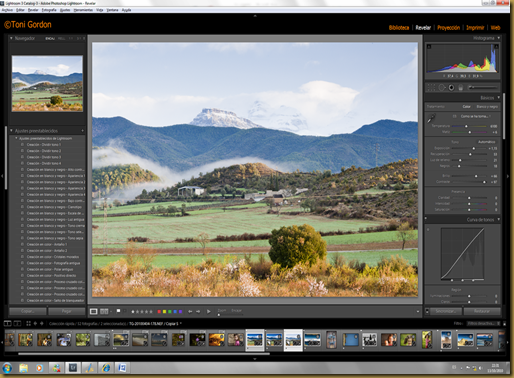This screenshot has width=514, height=378.
Task: Open Internet Explorer from taskbar
Action: [x=106, y=368]
